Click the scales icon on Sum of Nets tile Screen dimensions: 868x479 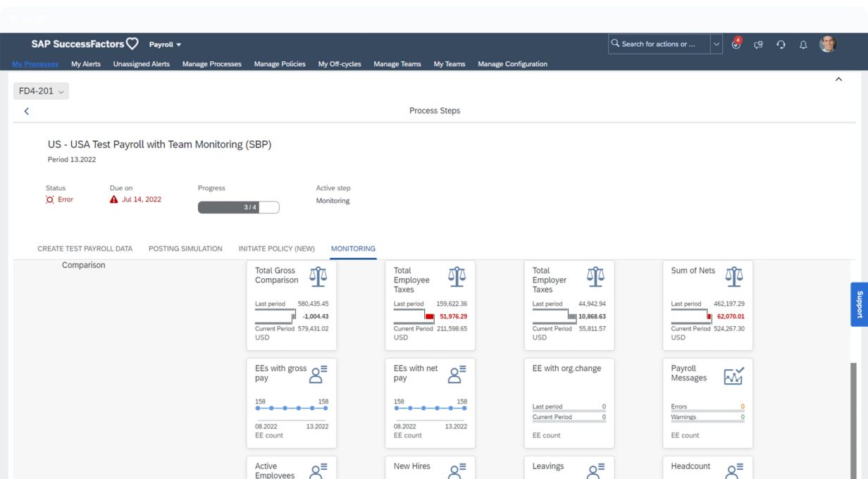pos(733,276)
